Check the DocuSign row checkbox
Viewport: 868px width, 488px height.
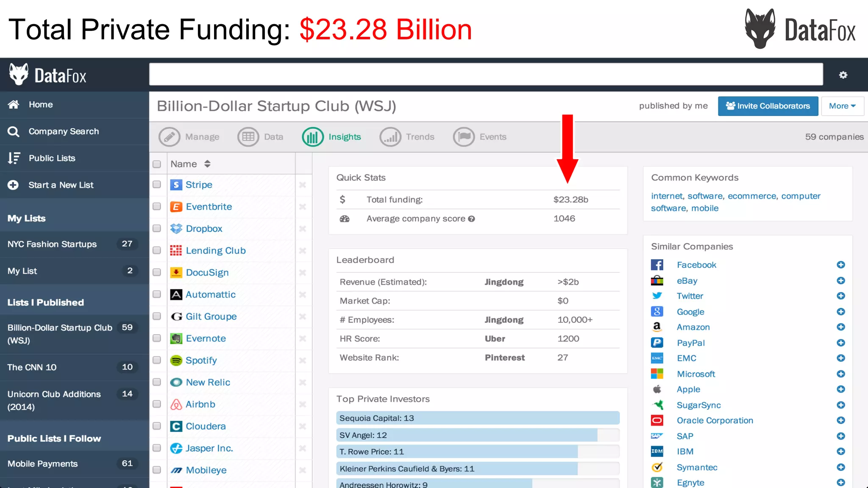pos(157,272)
